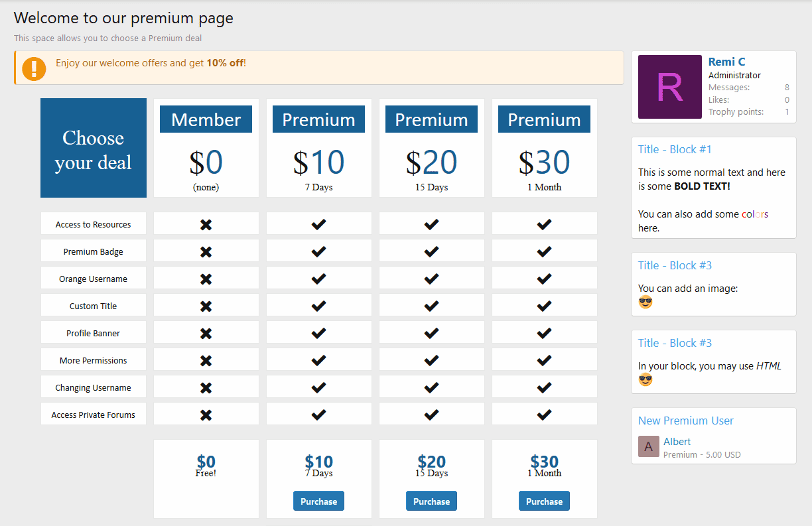812x526 pixels.
Task: Click the checkmark for Access to Resources in the 1 Month plan
Action: [544, 223]
